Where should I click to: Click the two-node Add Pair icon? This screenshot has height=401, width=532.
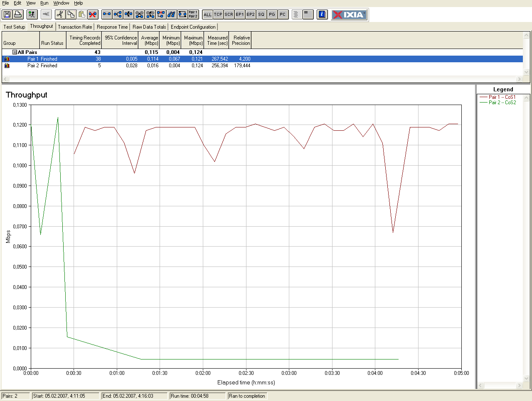107,15
